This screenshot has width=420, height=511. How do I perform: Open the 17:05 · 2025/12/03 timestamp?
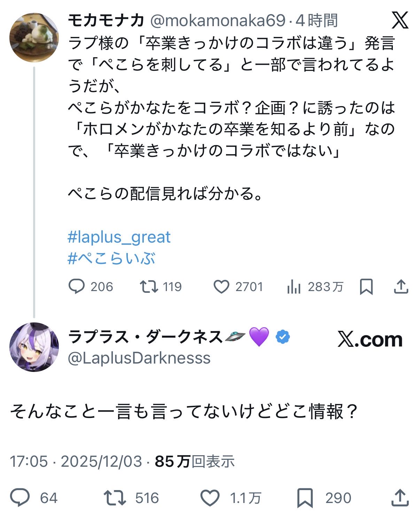(76, 461)
